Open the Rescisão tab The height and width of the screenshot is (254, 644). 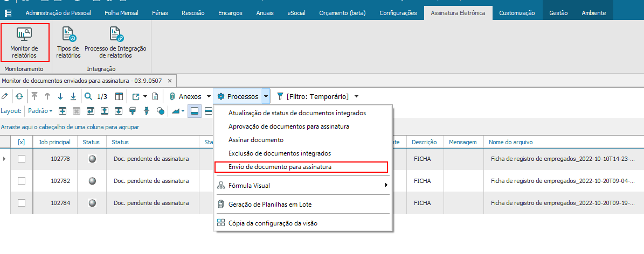coord(193,13)
